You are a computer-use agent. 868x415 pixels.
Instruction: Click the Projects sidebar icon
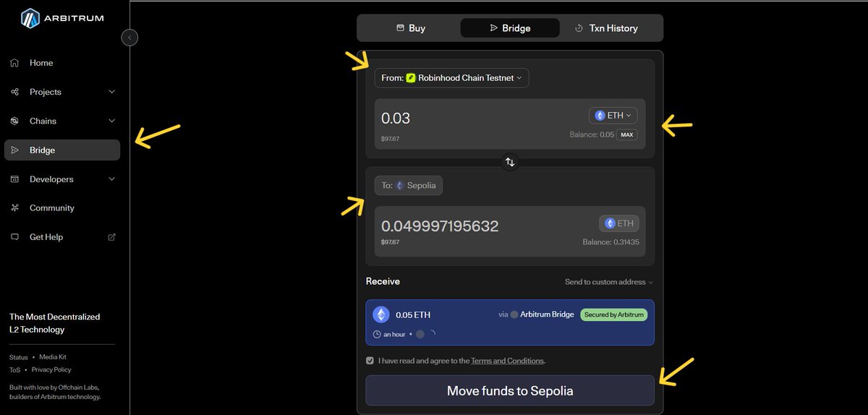click(x=14, y=92)
